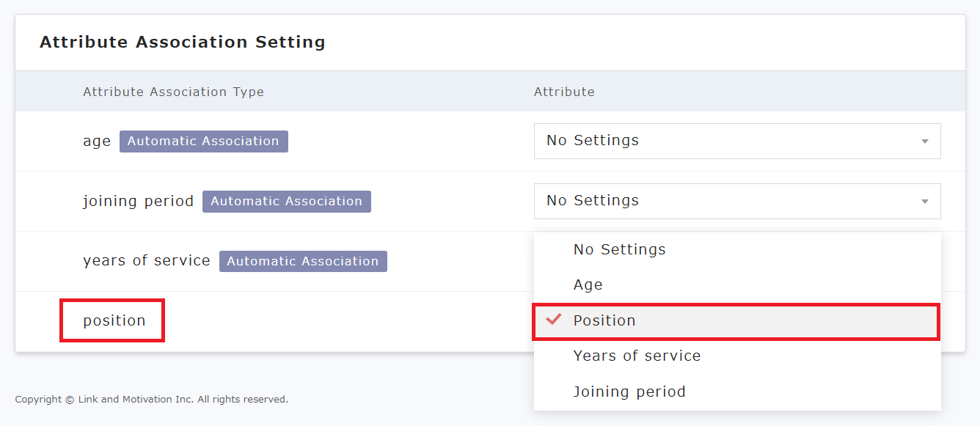980x426 pixels.
Task: Click the Automatic Association badge beside age
Action: [x=203, y=141]
